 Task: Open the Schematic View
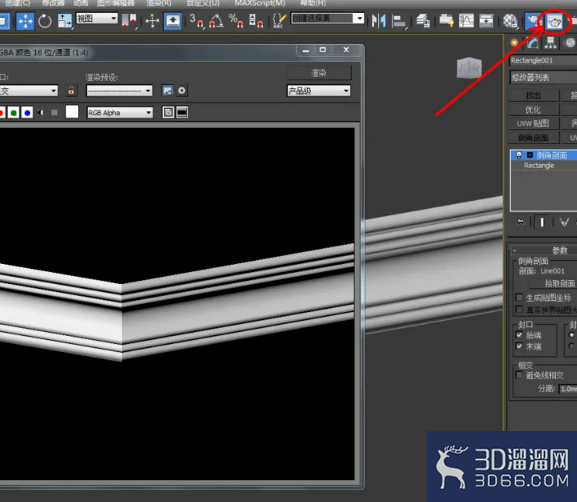click(x=486, y=21)
